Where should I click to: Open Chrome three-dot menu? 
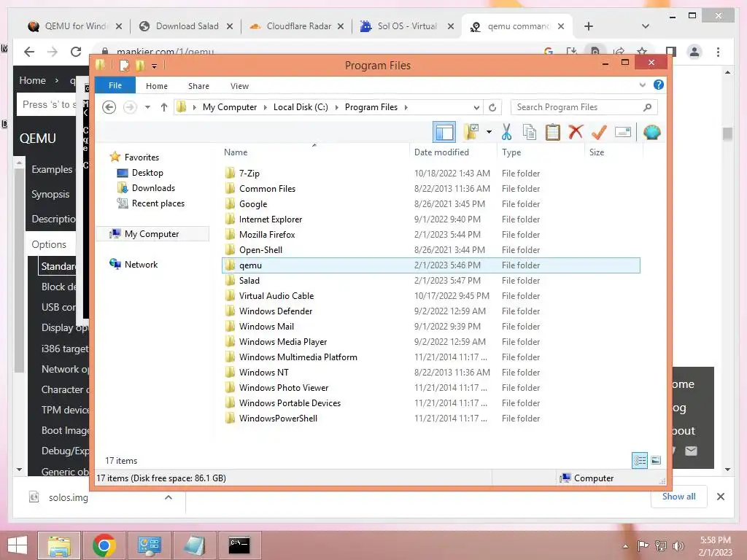(718, 52)
